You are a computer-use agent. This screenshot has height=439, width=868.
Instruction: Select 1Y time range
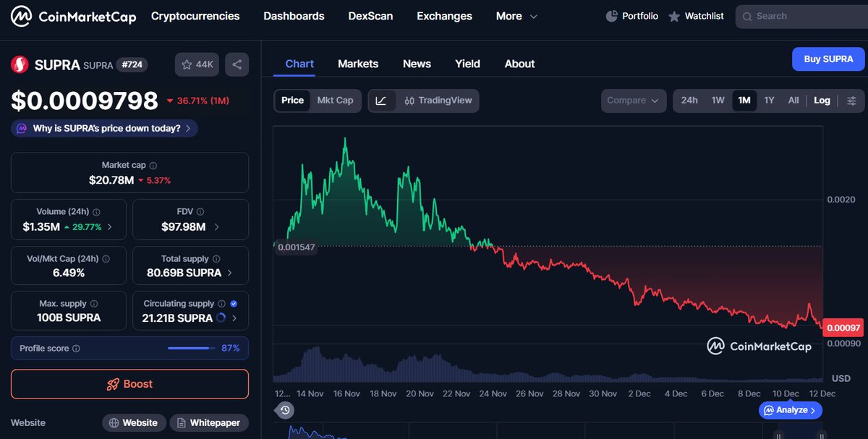(x=769, y=101)
